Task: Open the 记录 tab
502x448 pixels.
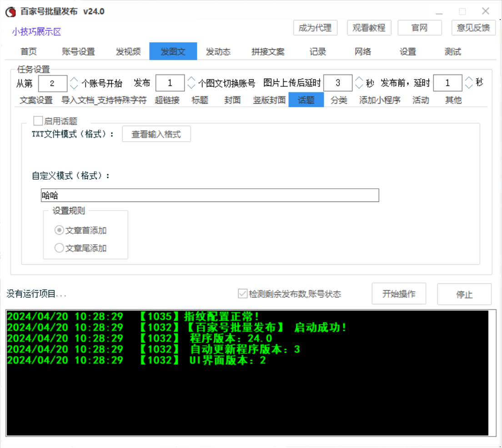Action: (x=317, y=51)
